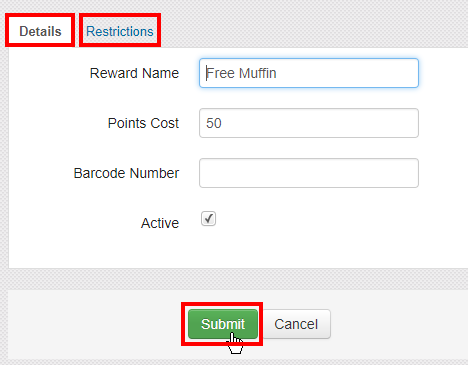Viewport: 468px width, 365px height.
Task: Click into the Points Cost field
Action: click(309, 123)
